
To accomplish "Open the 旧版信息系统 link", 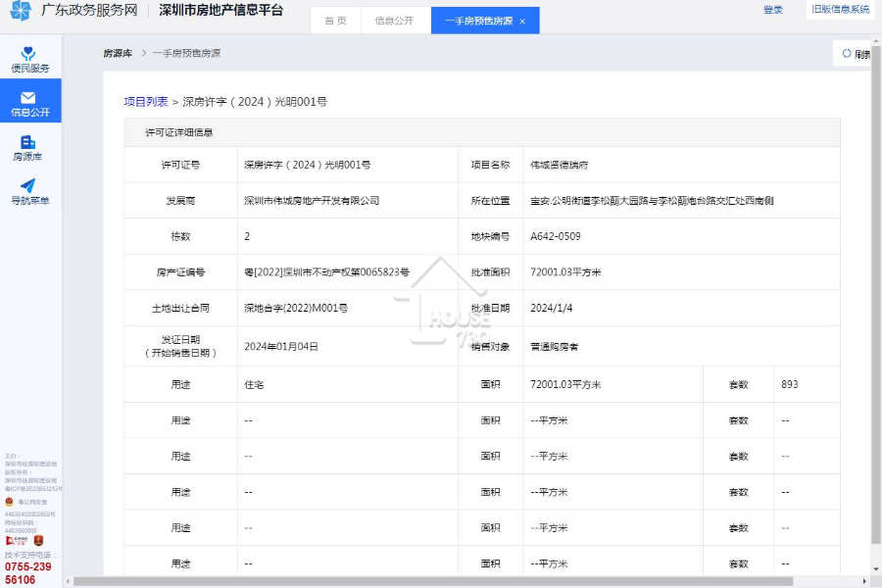I will [x=841, y=9].
